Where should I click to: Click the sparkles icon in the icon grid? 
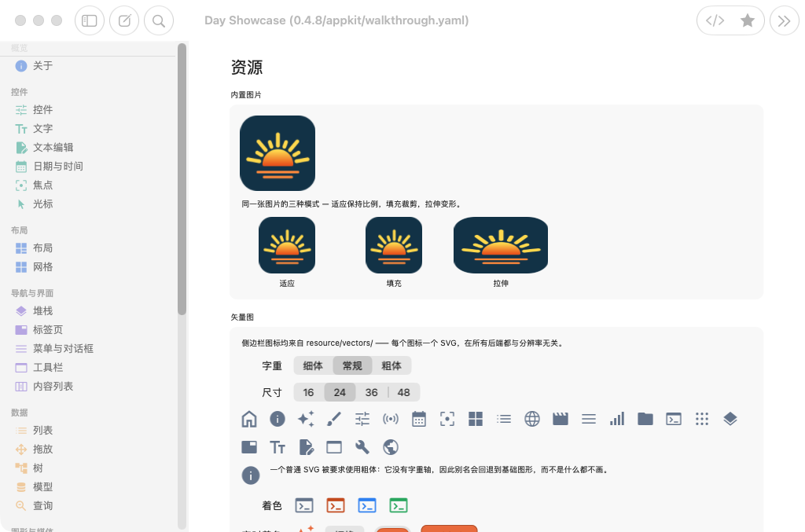click(x=306, y=419)
